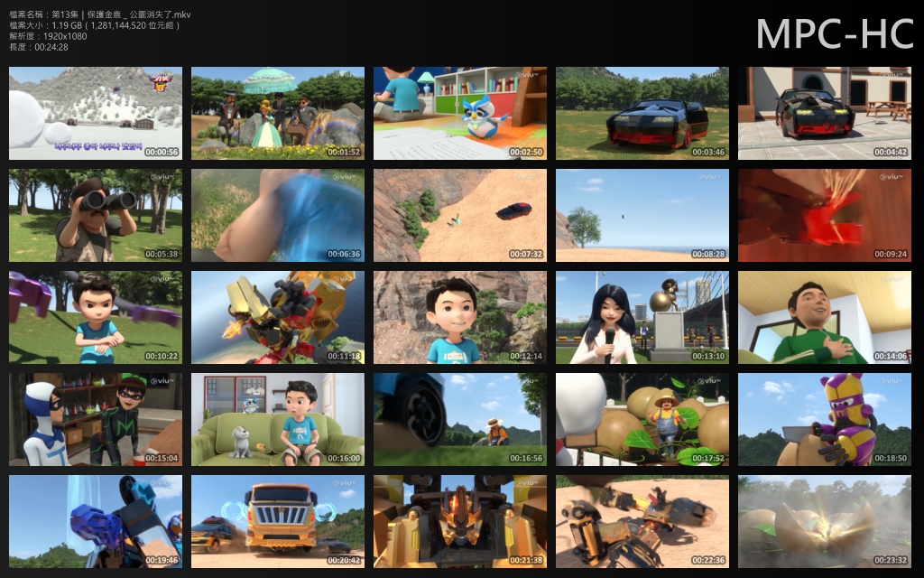The width and height of the screenshot is (924, 578).
Task: Click the snowy mountain thumbnail at 00:00:56
Action: 96,113
